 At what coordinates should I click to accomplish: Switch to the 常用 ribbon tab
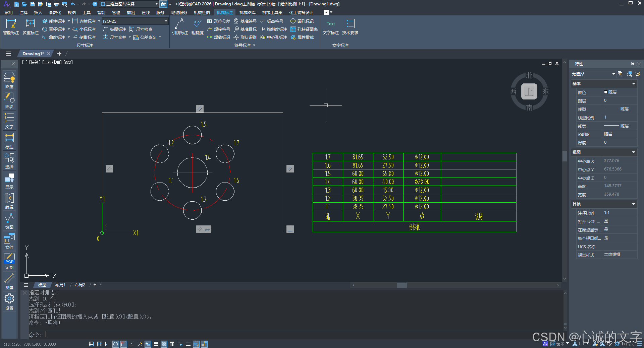pyautogui.click(x=9, y=12)
